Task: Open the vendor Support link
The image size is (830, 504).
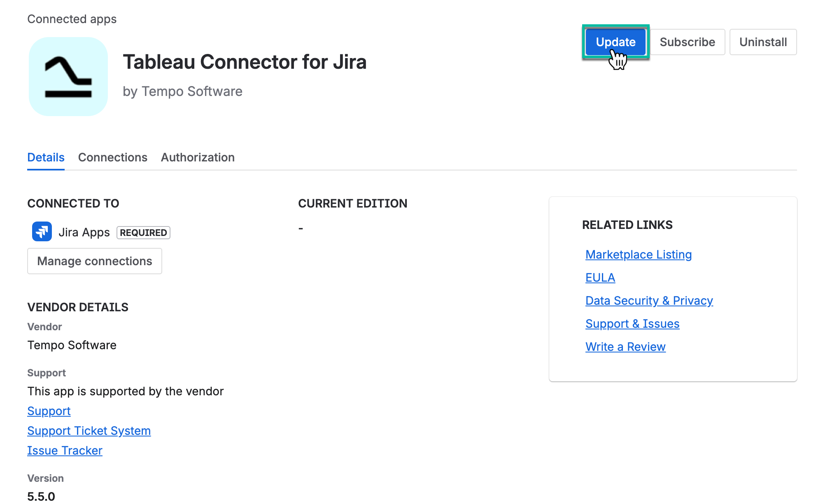Action: (49, 411)
